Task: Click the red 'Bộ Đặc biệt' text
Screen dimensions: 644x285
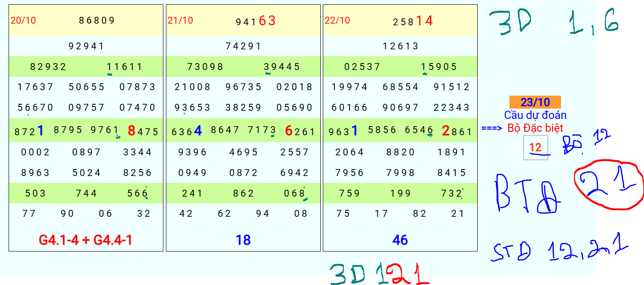Action: click(x=535, y=127)
